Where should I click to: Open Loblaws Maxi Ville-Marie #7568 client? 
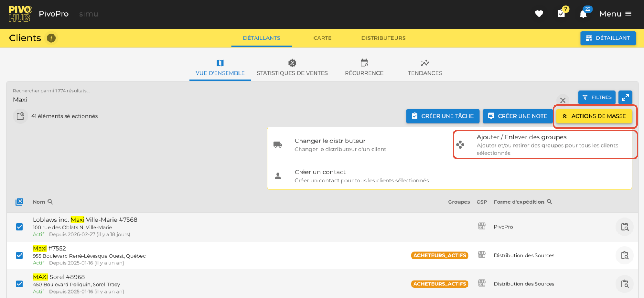[85, 220]
